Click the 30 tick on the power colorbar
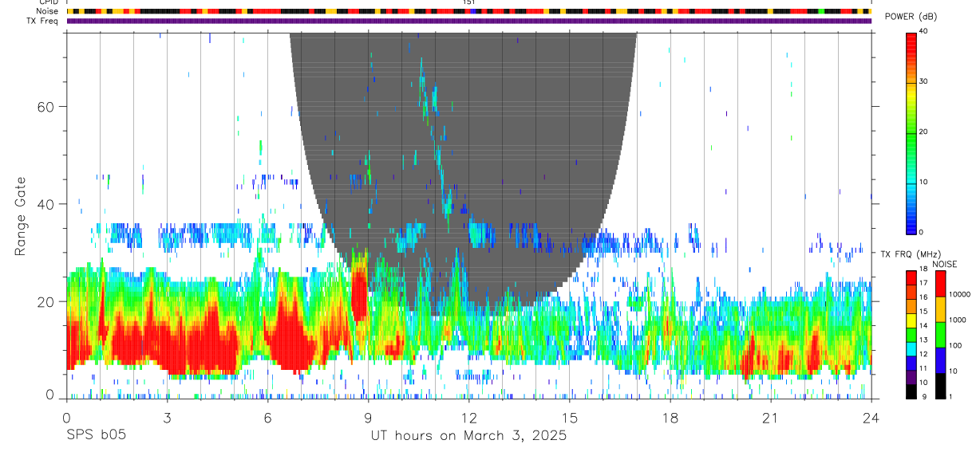980x452 pixels. coord(924,81)
